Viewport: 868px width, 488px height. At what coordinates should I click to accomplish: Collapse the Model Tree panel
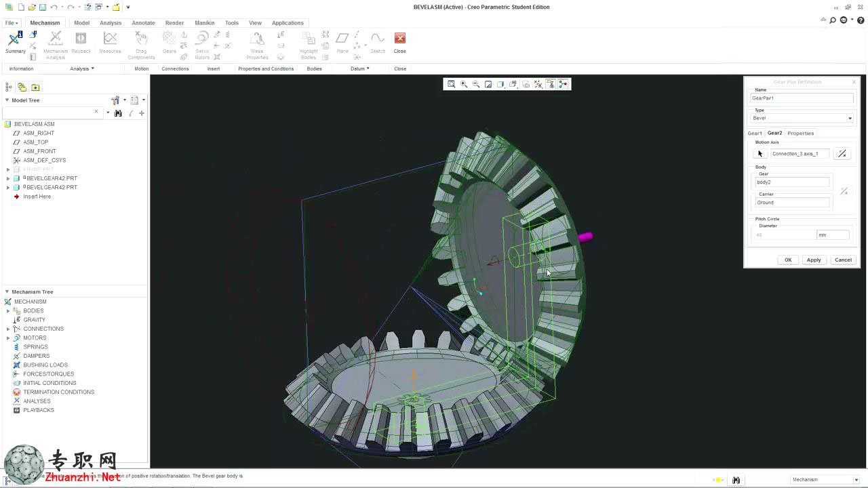coord(7,100)
